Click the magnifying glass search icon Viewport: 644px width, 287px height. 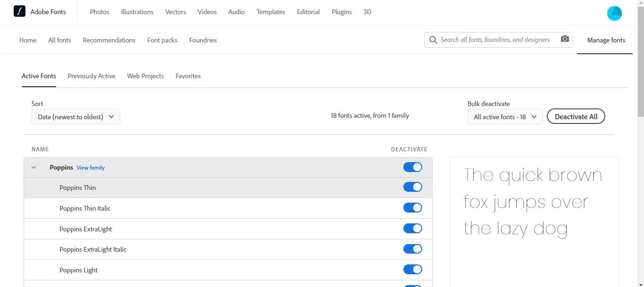coord(433,40)
